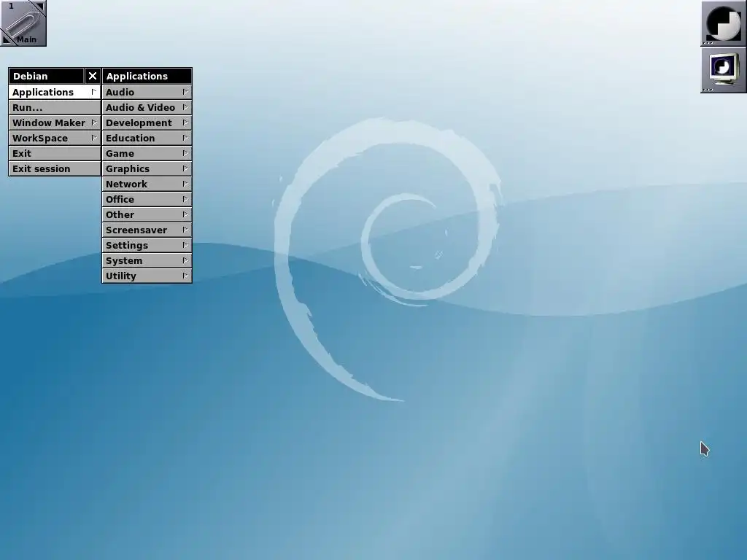Image resolution: width=747 pixels, height=560 pixels.
Task: Open the Education category
Action: tap(147, 138)
